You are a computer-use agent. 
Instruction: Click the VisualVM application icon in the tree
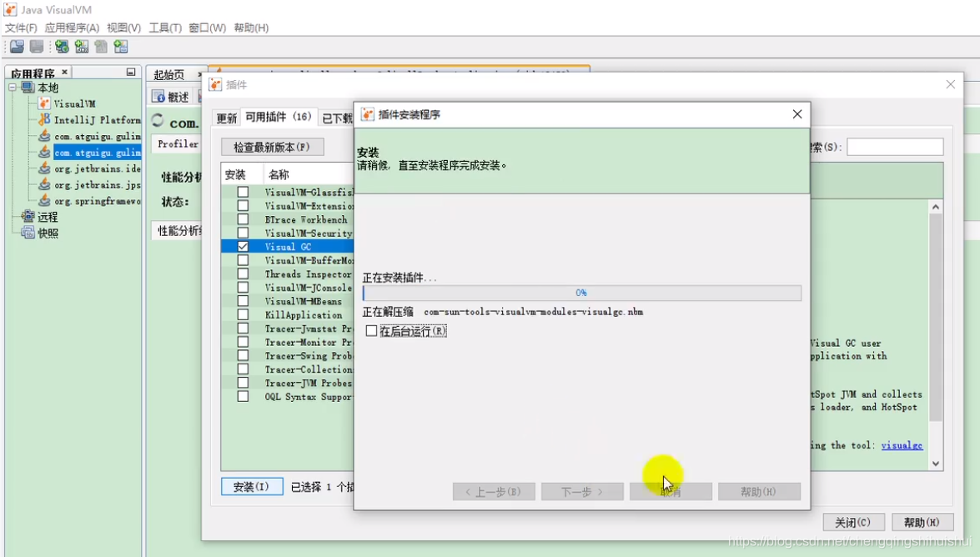pos(43,103)
